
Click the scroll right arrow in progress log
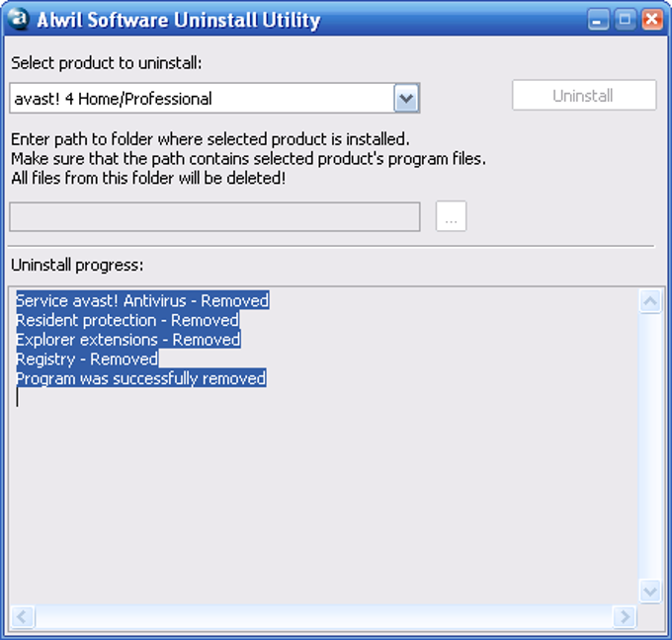[x=625, y=617]
